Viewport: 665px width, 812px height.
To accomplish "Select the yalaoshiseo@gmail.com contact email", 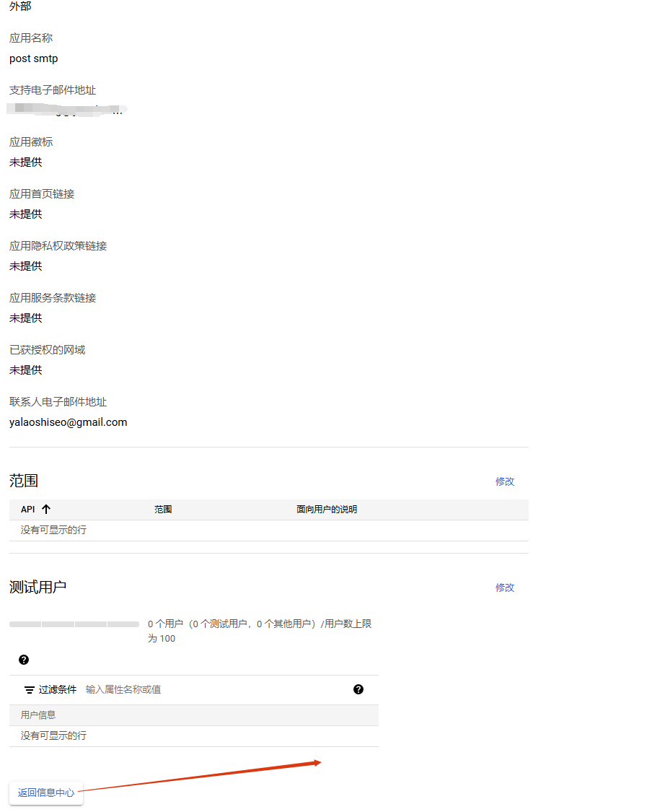I will tap(69, 422).
